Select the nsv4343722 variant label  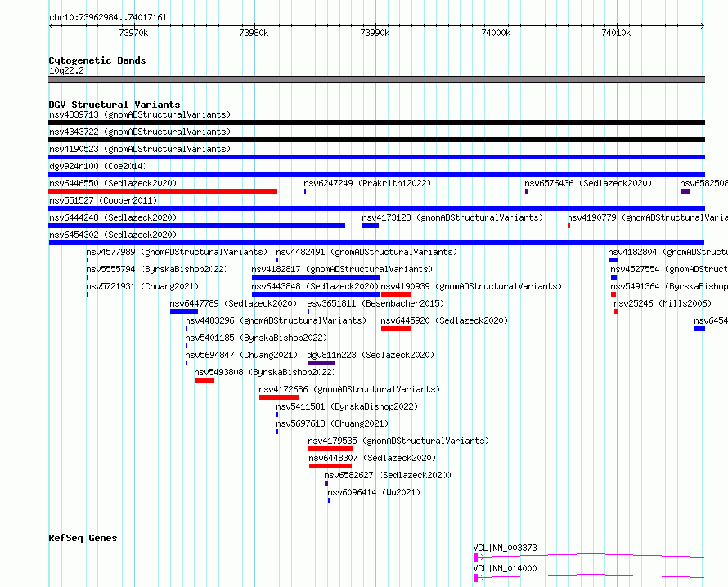pos(140,132)
